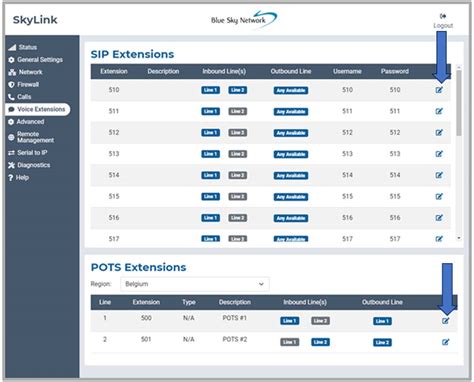This screenshot has width=474, height=382.
Task: Click the Description header in POTS table
Action: click(235, 302)
